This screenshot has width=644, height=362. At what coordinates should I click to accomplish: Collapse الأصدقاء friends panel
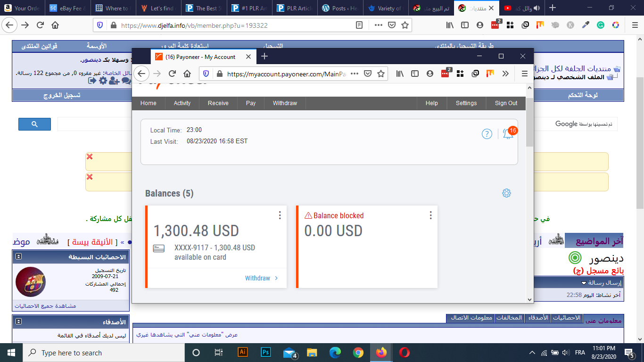tap(18, 321)
